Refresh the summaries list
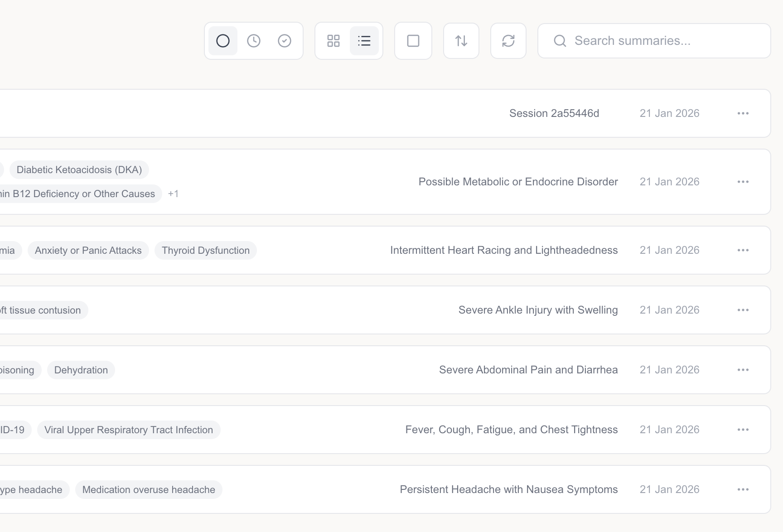Screen dimensions: 783x532 (508, 40)
